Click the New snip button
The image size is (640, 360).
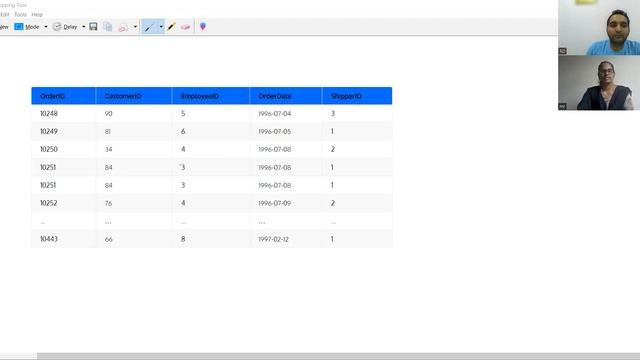[4, 27]
